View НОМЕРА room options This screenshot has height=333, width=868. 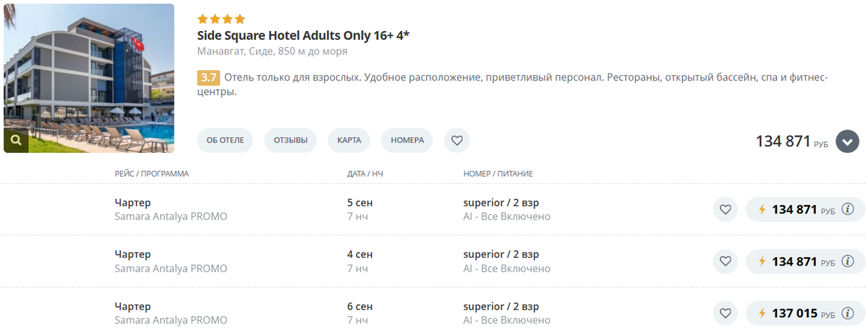pos(407,140)
